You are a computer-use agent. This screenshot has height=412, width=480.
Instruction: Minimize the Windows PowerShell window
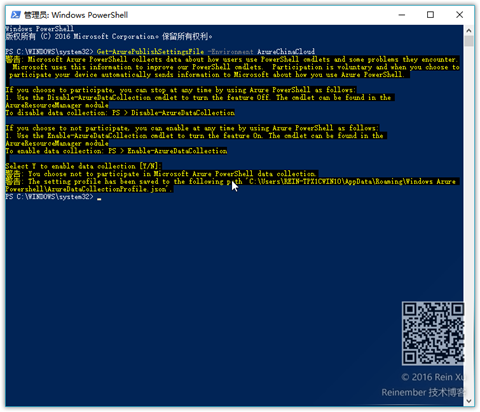pos(402,15)
